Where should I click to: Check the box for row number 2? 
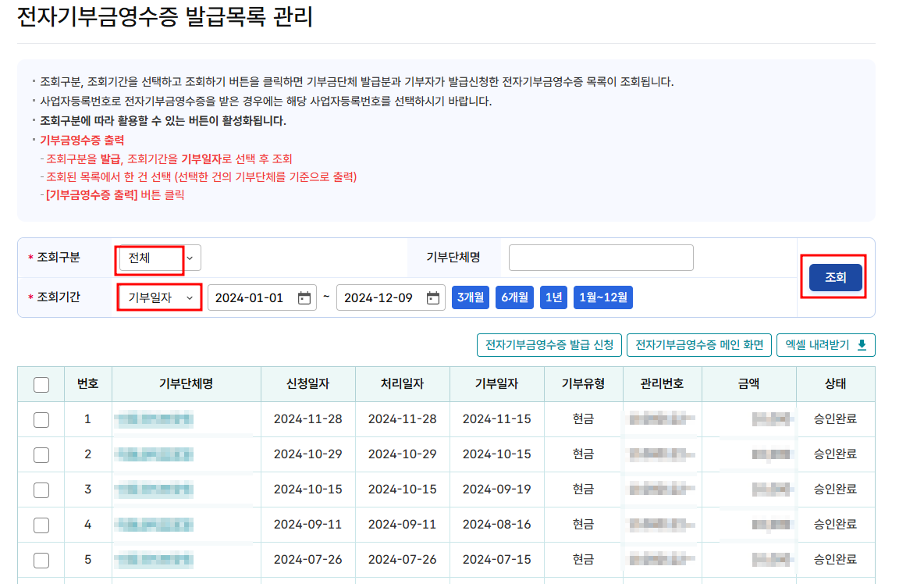click(x=41, y=455)
